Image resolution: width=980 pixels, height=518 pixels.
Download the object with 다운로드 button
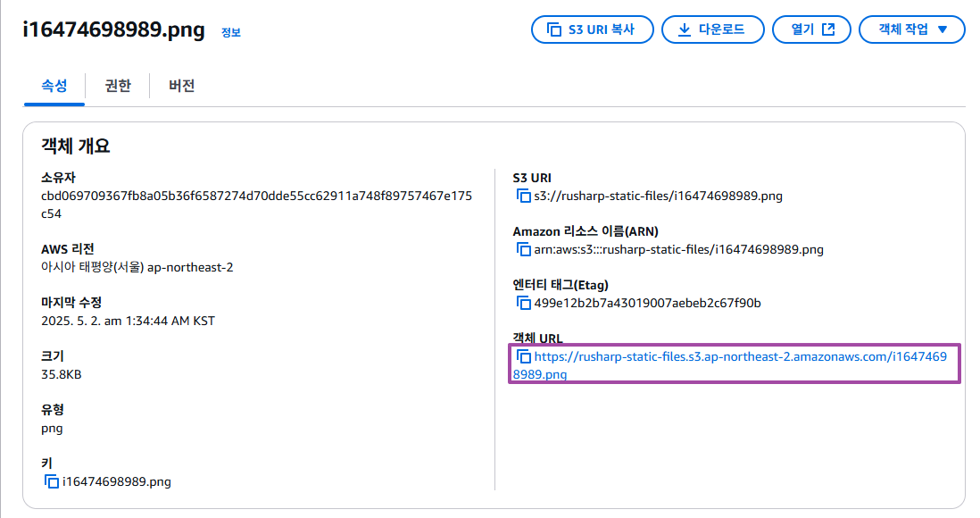(712, 29)
